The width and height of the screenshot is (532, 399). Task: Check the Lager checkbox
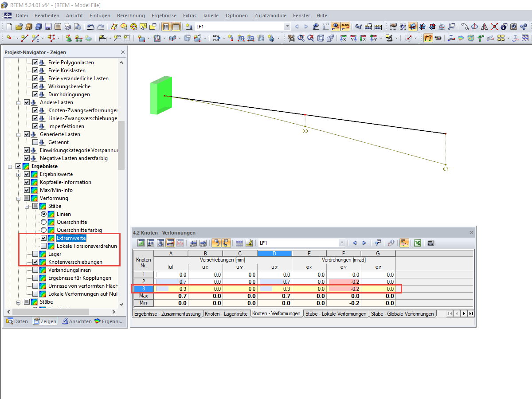coord(35,254)
